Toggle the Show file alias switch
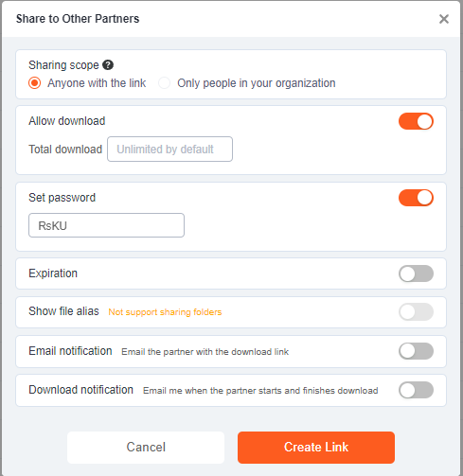 click(416, 312)
